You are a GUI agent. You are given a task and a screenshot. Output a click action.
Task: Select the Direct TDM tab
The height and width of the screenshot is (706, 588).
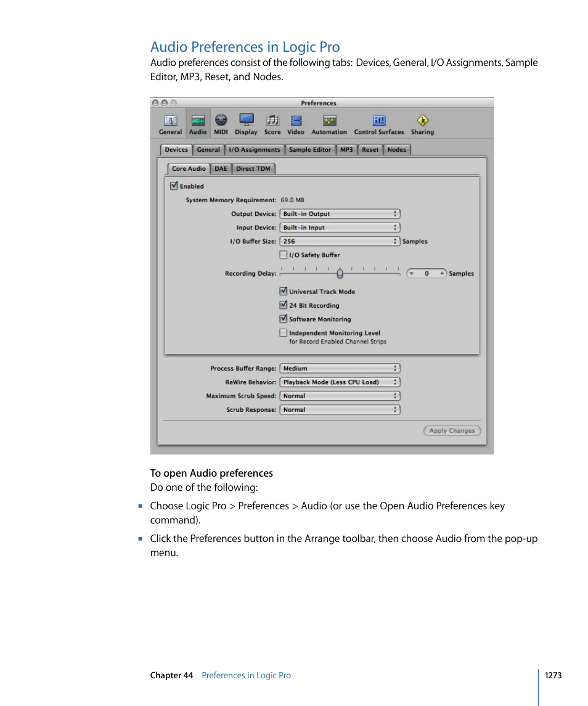pyautogui.click(x=253, y=168)
